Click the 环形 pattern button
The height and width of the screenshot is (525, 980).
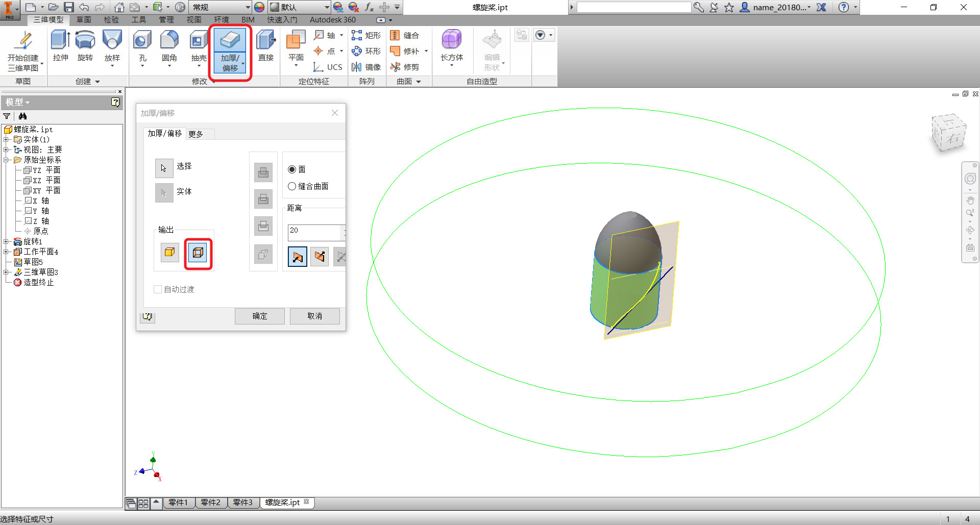pos(366,51)
